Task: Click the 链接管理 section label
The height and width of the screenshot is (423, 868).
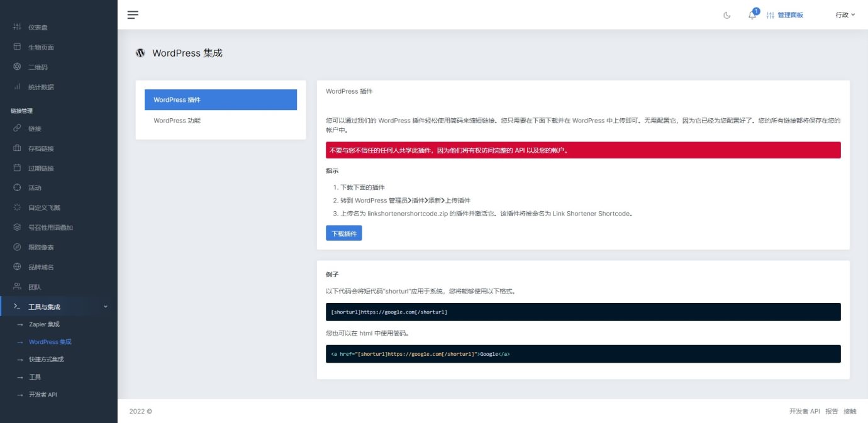Action: (21, 111)
